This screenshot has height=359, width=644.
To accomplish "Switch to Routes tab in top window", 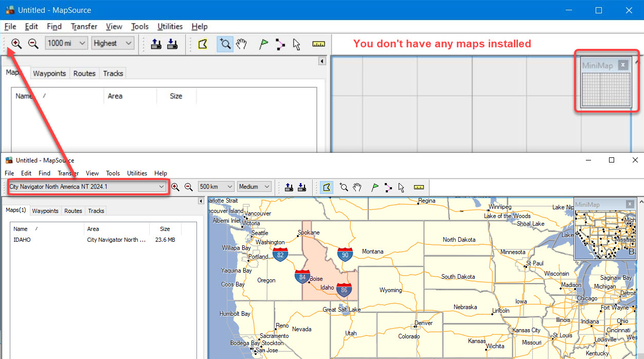I will click(x=84, y=74).
